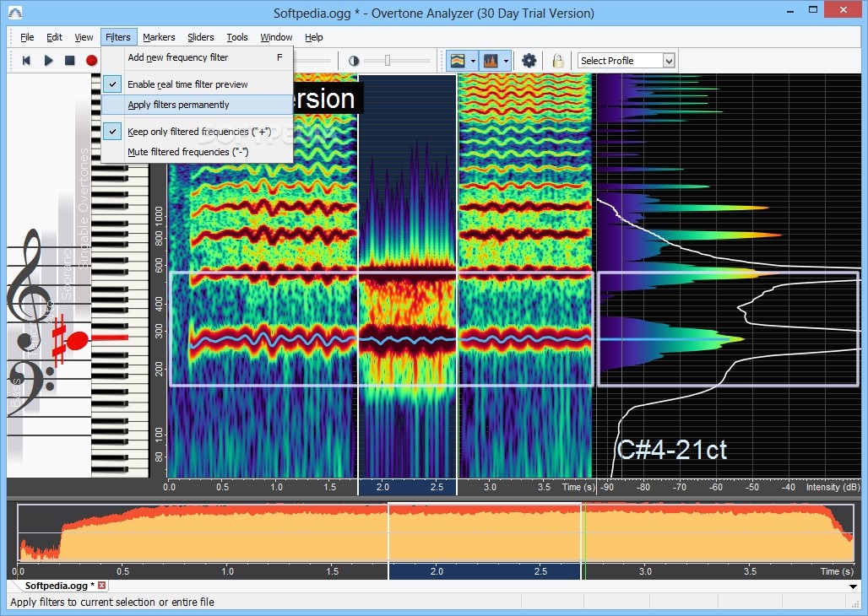
Task: Close the Filters menu
Action: [x=118, y=37]
